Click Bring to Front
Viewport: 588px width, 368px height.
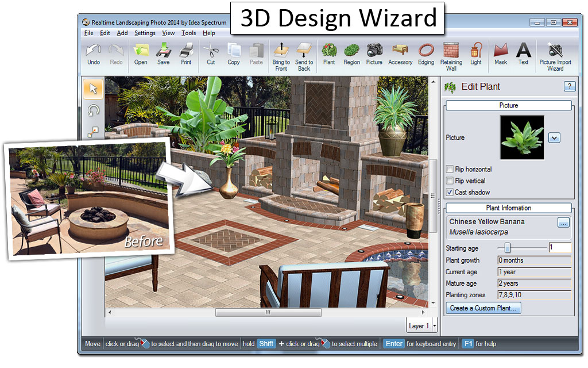281,55
